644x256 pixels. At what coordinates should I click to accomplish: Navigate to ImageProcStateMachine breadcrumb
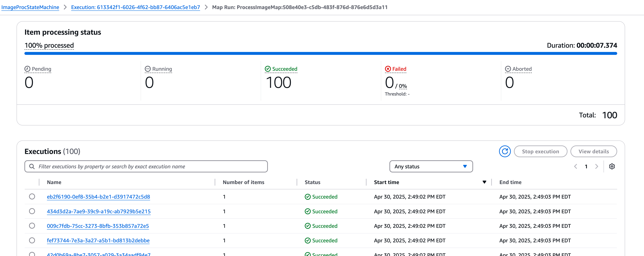coord(30,7)
